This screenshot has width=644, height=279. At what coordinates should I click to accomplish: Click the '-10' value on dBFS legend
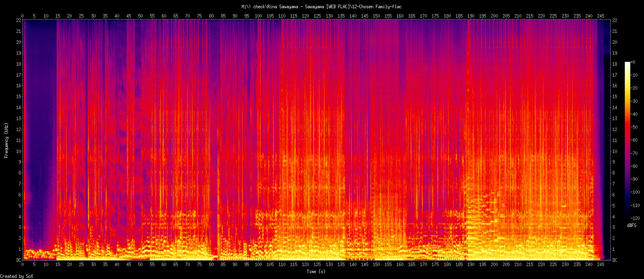coord(633,75)
